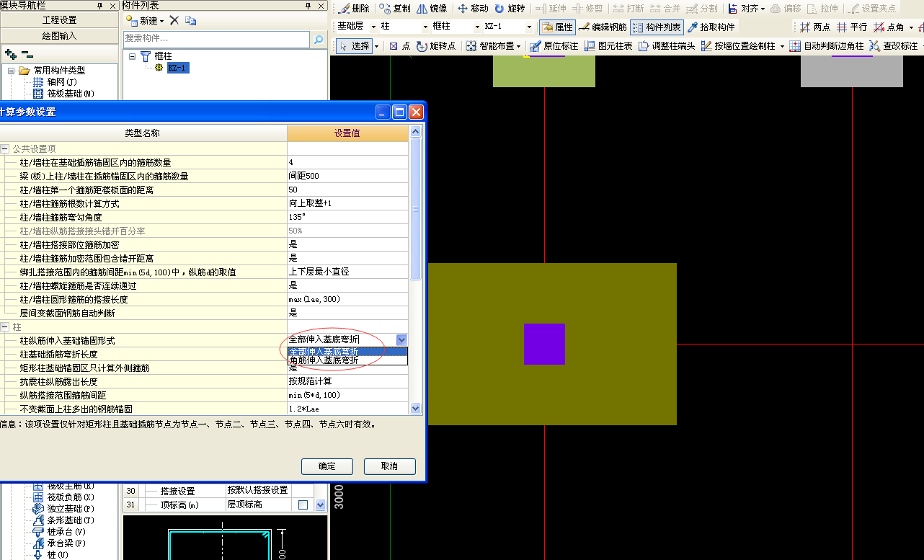The width and height of the screenshot is (924, 560).
Task: Select the 平行 parallel axis tool
Action: point(851,27)
